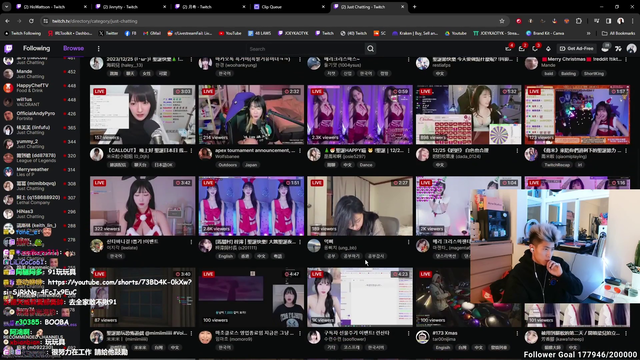Open the 48 LAWS bookmark
Image resolution: width=640 pixels, height=360 pixels.
click(260, 33)
